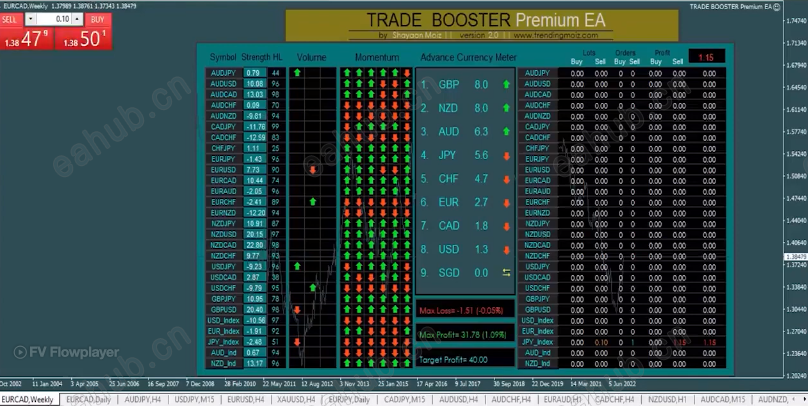Screen dimensions: 808x406
Task: Click the Target Profit 40.00 box
Action: point(465,360)
